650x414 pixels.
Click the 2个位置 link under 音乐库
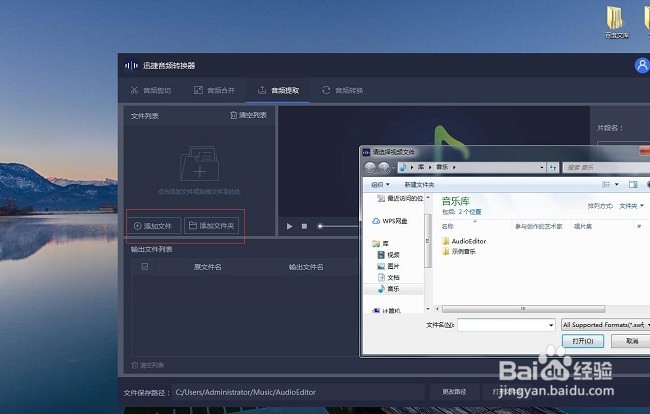click(x=470, y=212)
